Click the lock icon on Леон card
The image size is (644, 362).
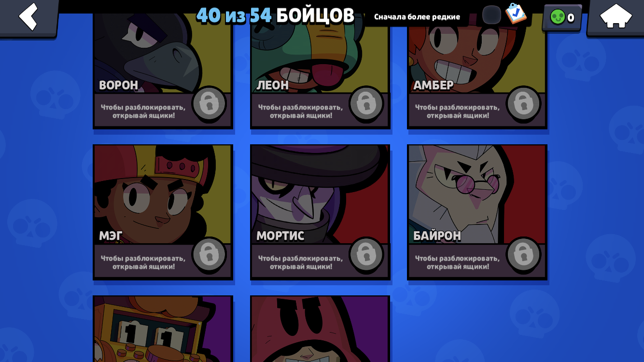(366, 103)
